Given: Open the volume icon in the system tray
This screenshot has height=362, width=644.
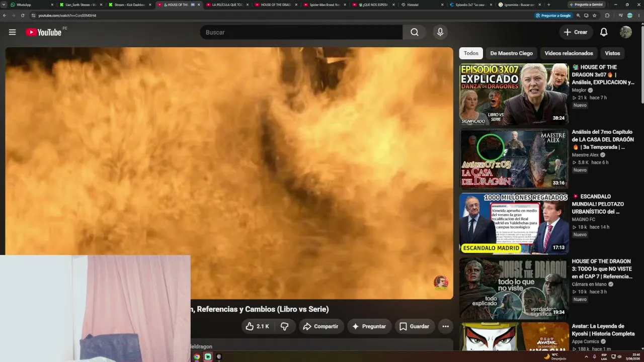Looking at the screenshot, I should [x=619, y=356].
